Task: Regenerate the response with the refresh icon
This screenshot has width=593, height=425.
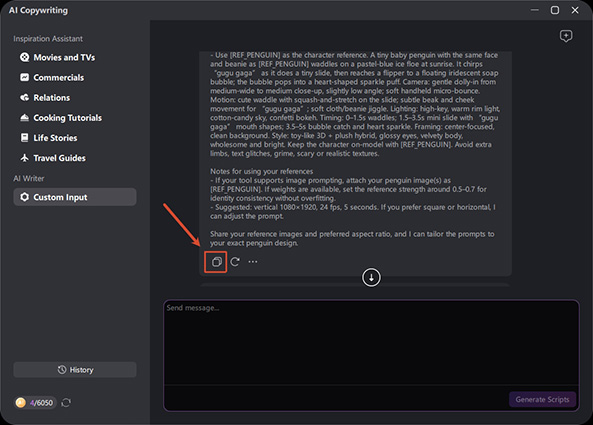Action: [x=235, y=262]
